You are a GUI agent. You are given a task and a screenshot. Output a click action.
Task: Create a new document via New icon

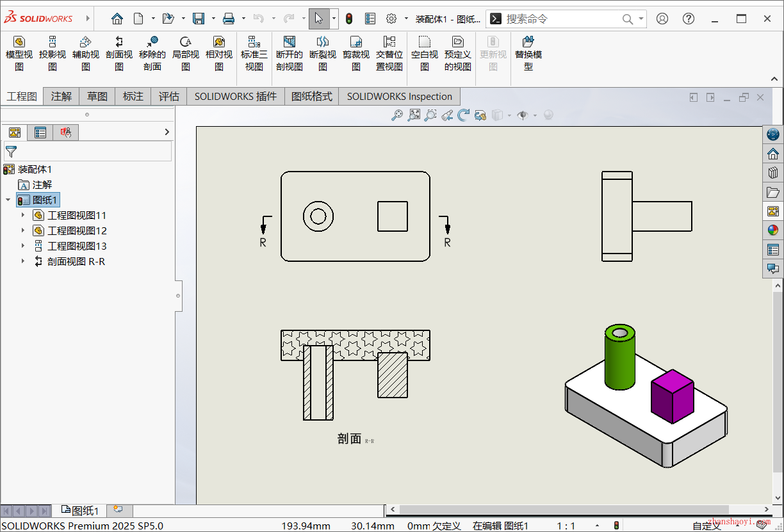point(138,19)
